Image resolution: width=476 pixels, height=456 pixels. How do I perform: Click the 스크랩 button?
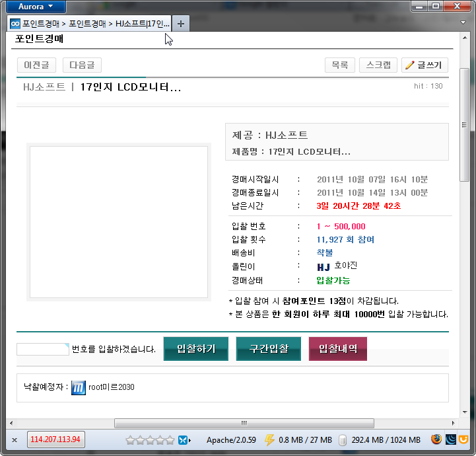[x=378, y=65]
